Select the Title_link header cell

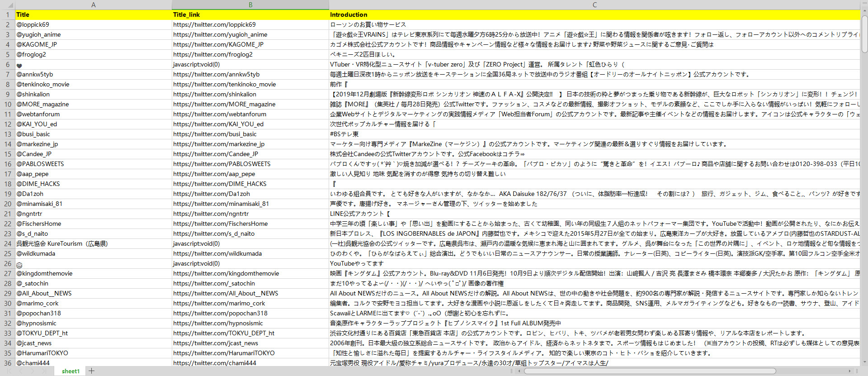pos(250,14)
